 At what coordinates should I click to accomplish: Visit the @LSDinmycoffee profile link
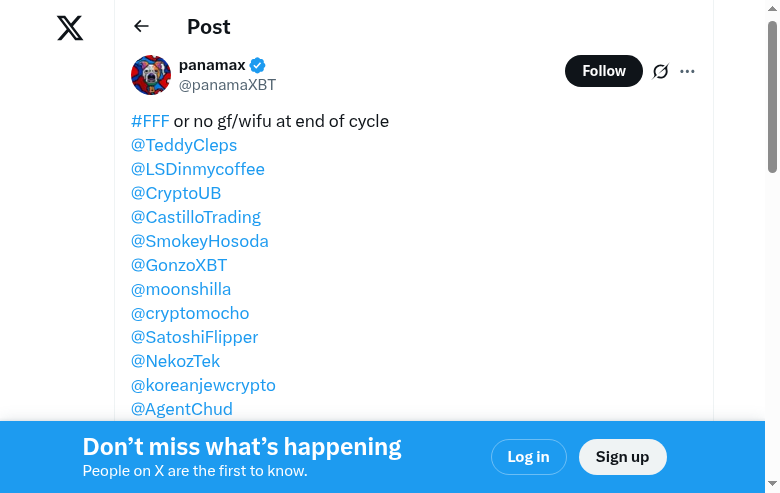198,169
